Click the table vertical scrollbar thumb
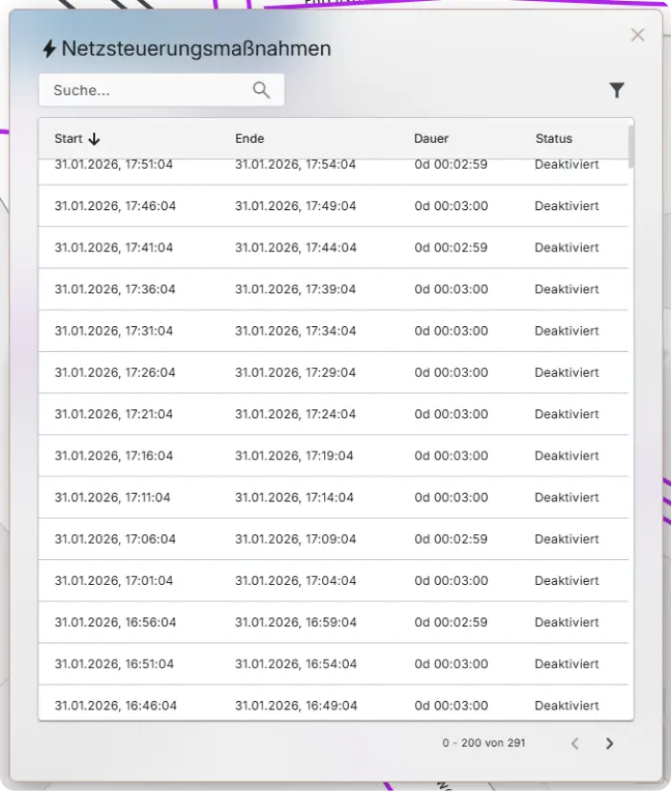 tap(631, 147)
